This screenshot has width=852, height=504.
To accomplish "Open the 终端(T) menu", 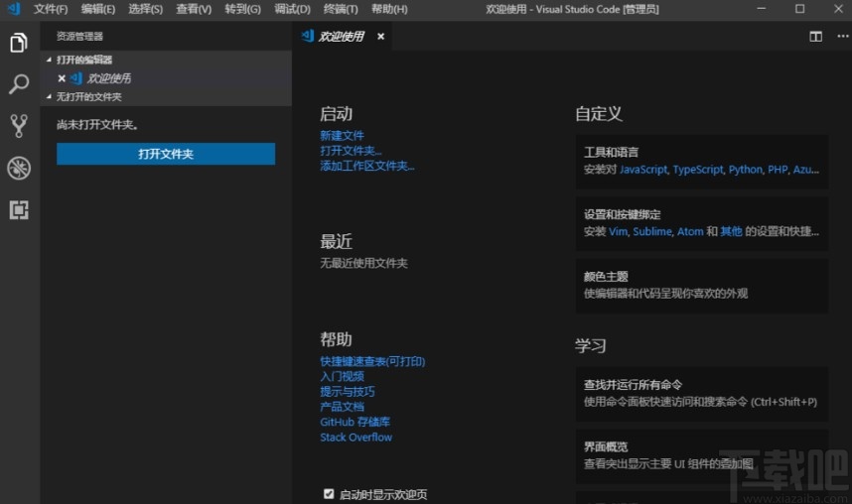I will tap(341, 9).
